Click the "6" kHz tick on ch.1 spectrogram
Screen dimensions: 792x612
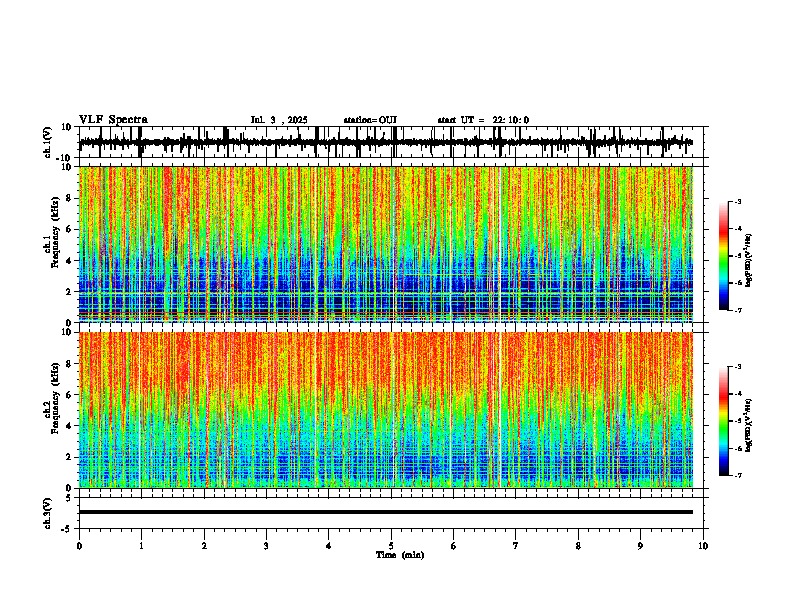pyautogui.click(x=70, y=229)
